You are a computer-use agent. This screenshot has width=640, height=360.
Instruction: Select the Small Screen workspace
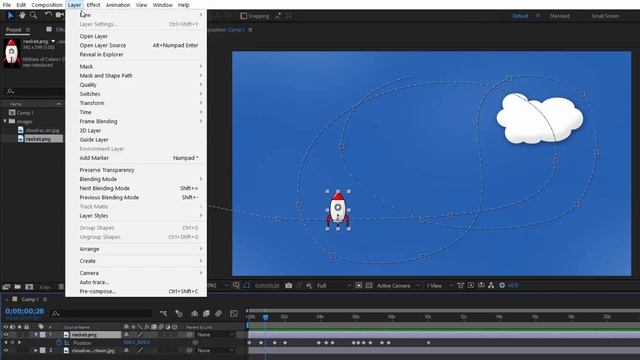point(605,16)
